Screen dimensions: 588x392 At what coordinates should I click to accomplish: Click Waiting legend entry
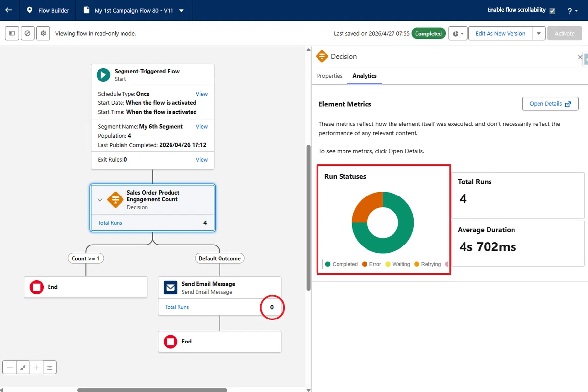click(x=397, y=264)
